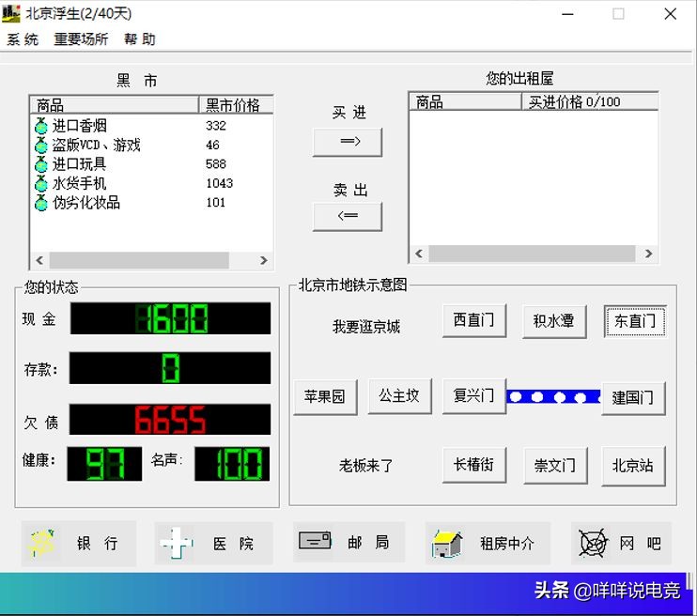The width and height of the screenshot is (697, 616).
Task: Visit the 邮局 post office
Action: click(x=348, y=542)
